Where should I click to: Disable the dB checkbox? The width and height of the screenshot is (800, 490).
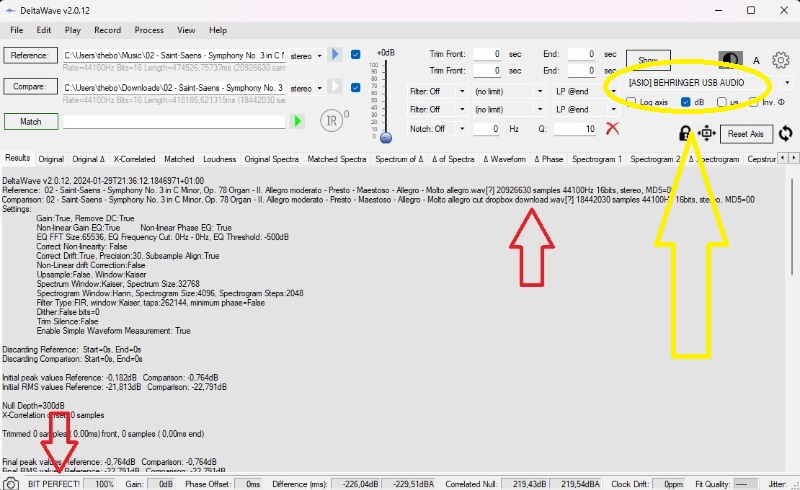click(686, 102)
